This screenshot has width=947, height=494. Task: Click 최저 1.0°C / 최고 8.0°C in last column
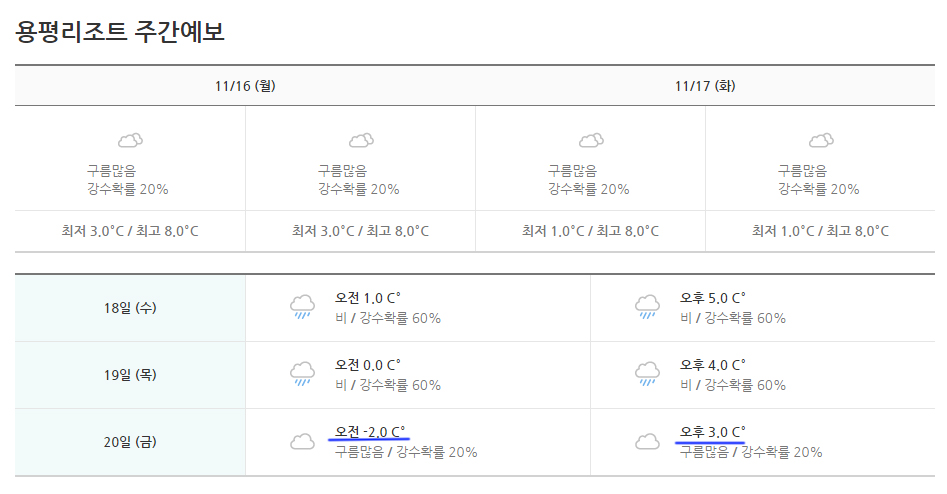820,231
